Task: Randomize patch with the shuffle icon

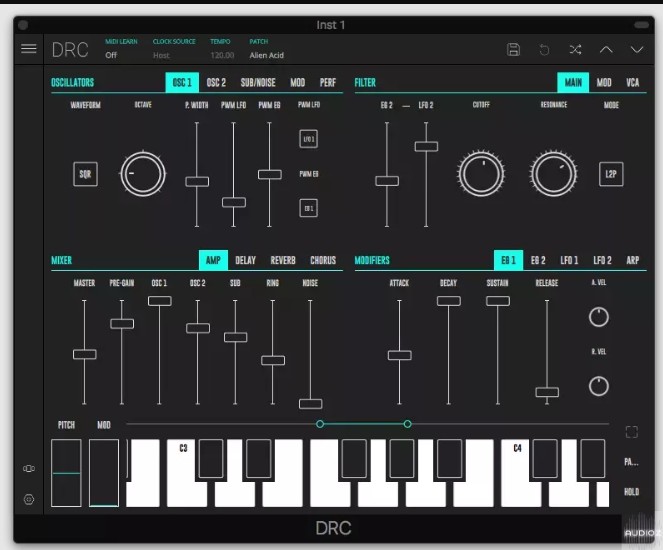Action: [575, 49]
